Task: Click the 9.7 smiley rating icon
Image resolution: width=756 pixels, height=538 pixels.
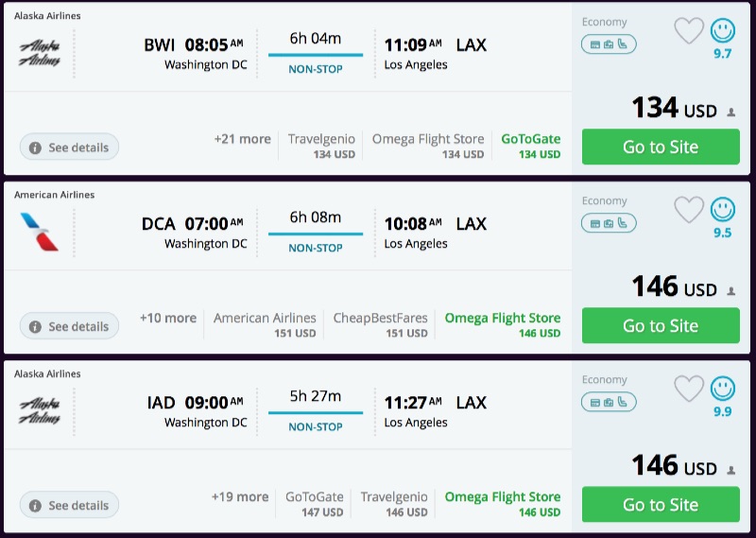Action: click(723, 30)
